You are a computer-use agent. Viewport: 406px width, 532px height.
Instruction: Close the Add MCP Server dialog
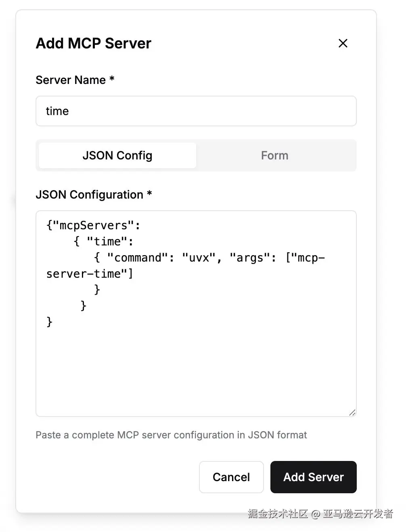coord(343,43)
